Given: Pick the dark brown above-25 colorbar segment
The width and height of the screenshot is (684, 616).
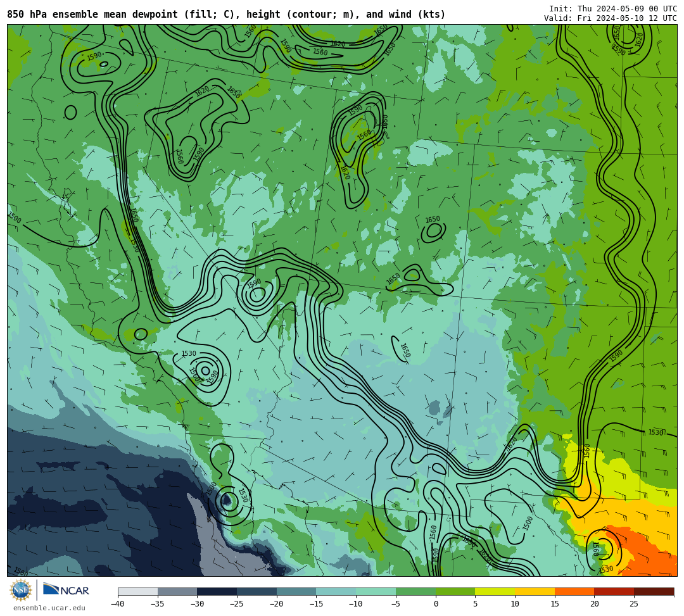Looking at the screenshot, I should [x=654, y=591].
